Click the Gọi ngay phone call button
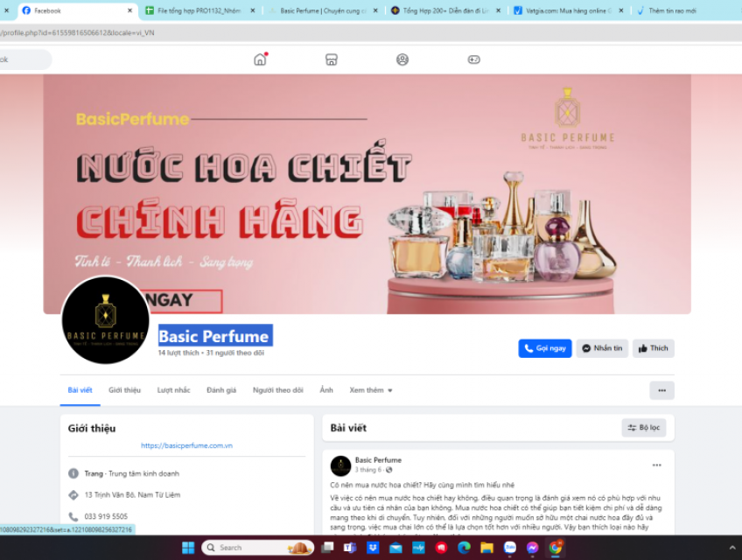This screenshot has height=560, width=742. pos(544,348)
